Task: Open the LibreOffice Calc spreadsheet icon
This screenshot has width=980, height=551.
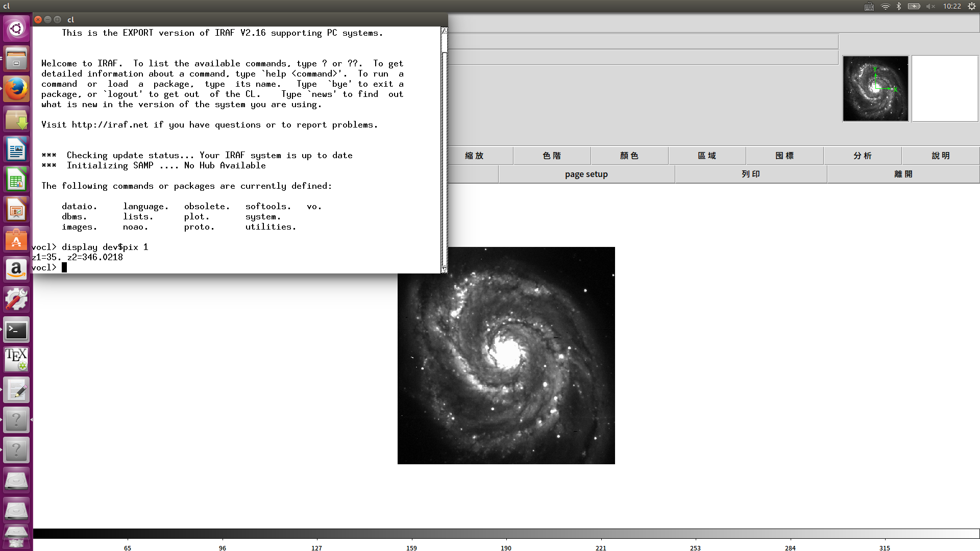Action: (x=16, y=180)
